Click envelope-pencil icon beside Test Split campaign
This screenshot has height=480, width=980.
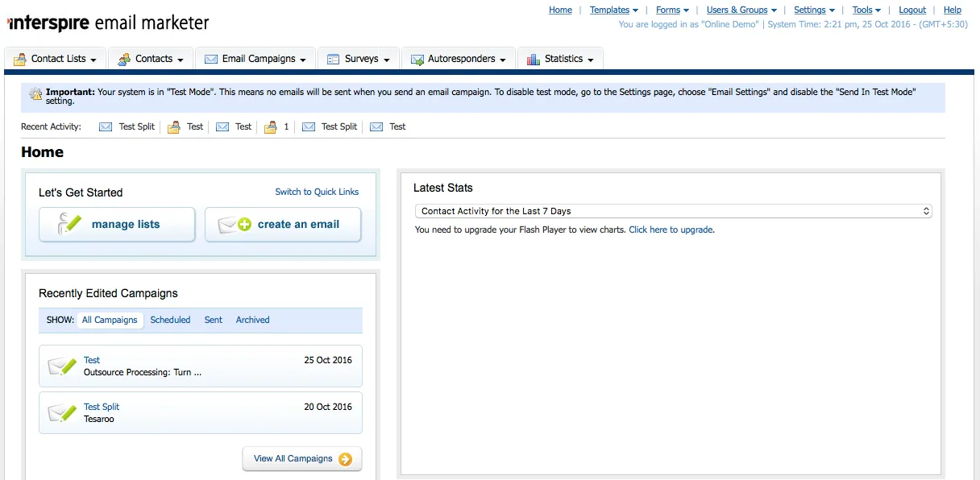coord(62,413)
